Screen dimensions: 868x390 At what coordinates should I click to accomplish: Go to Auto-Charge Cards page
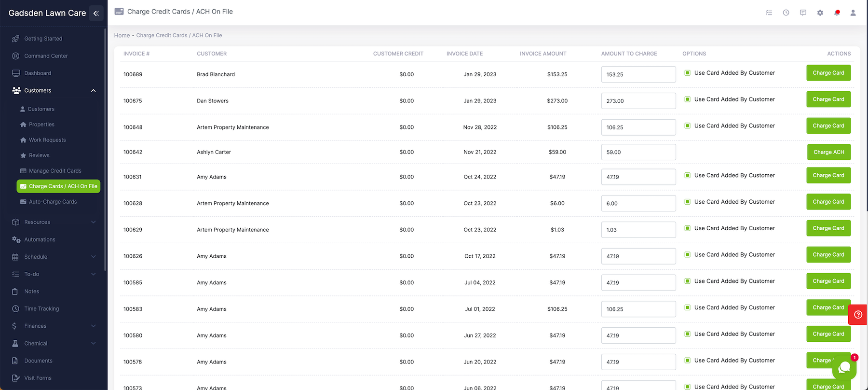[x=53, y=202]
